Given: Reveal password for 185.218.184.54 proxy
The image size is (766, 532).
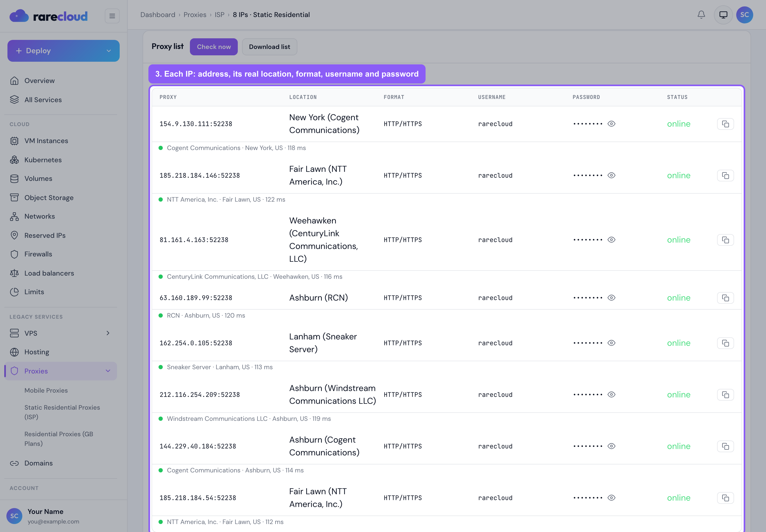Looking at the screenshot, I should point(611,498).
